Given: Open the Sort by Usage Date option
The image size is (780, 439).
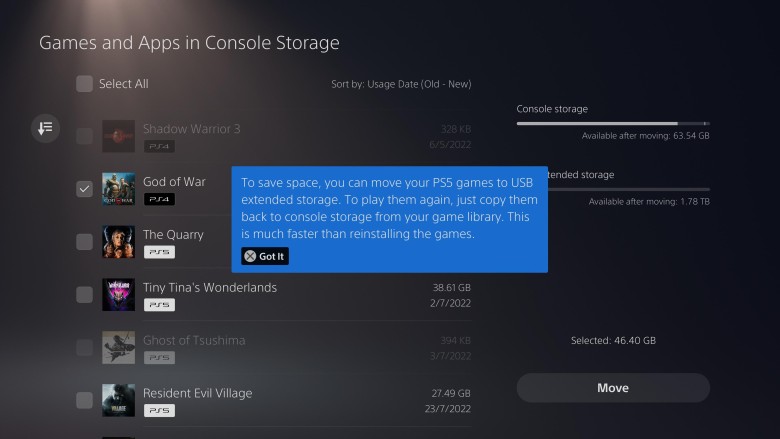Looking at the screenshot, I should 400,84.
